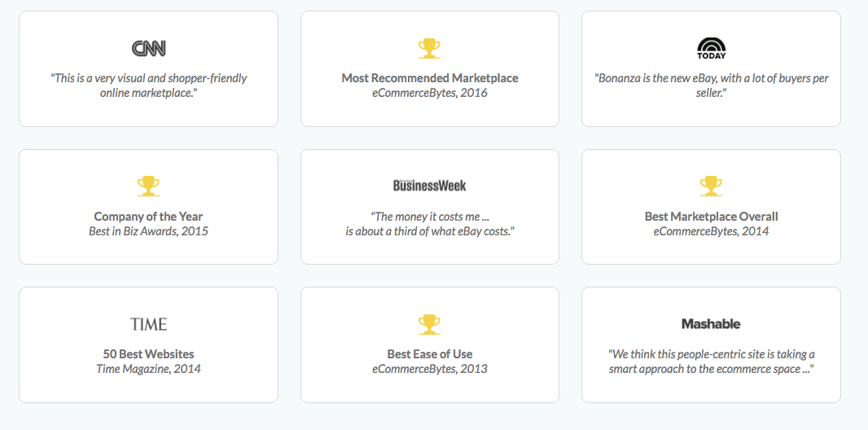
Task: Select the Company of the Year heading
Action: (x=148, y=217)
